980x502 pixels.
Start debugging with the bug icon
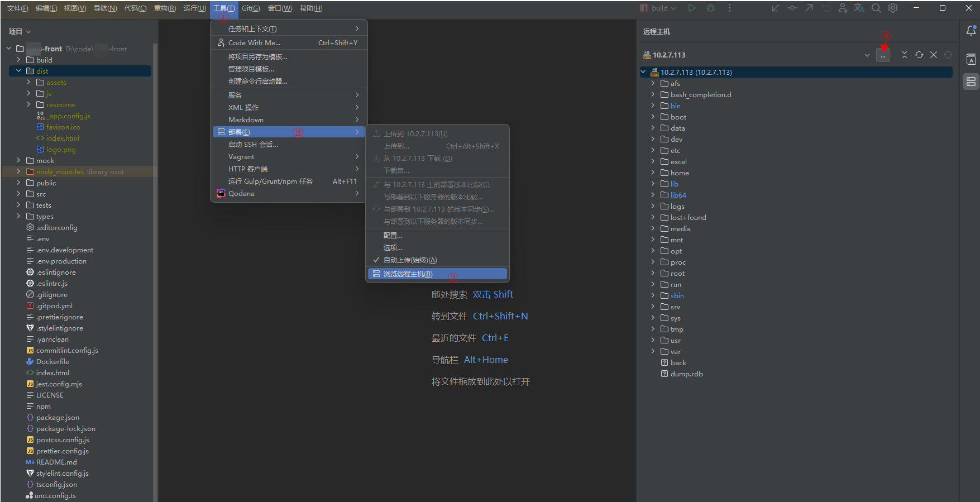[711, 8]
